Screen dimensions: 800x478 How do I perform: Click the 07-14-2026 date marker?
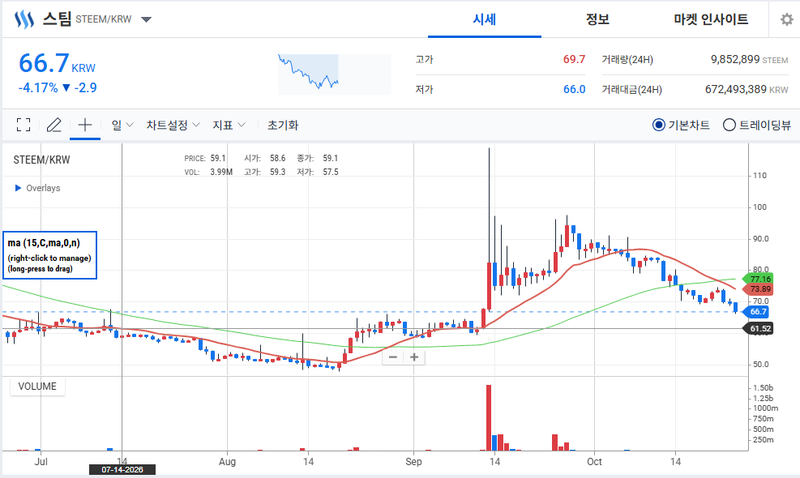coord(122,469)
